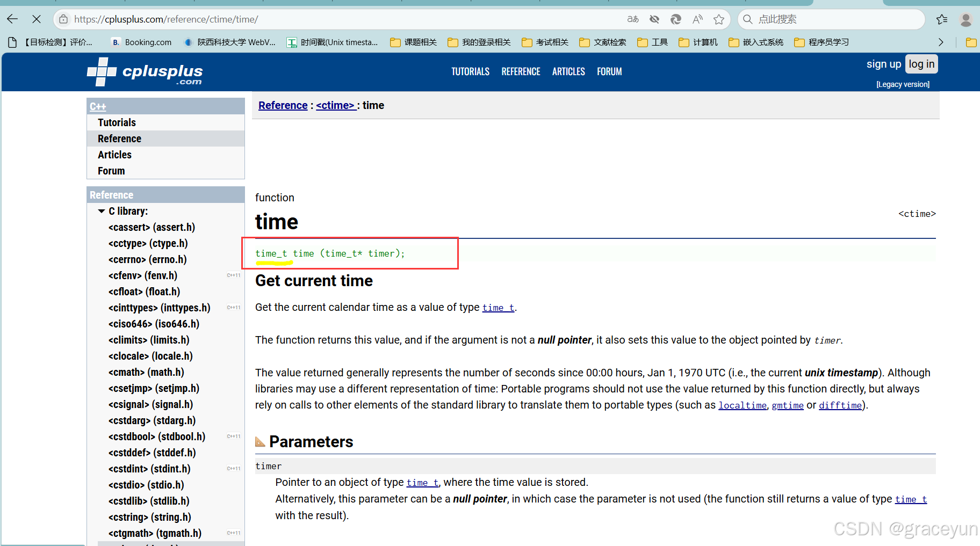
Task: Open the difftime function link
Action: pyautogui.click(x=840, y=405)
